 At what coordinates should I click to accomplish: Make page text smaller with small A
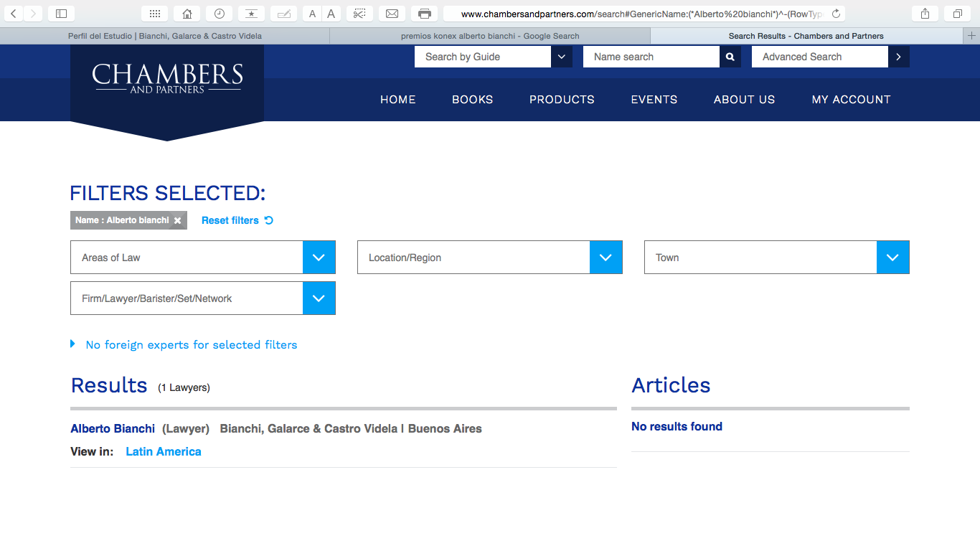(312, 14)
